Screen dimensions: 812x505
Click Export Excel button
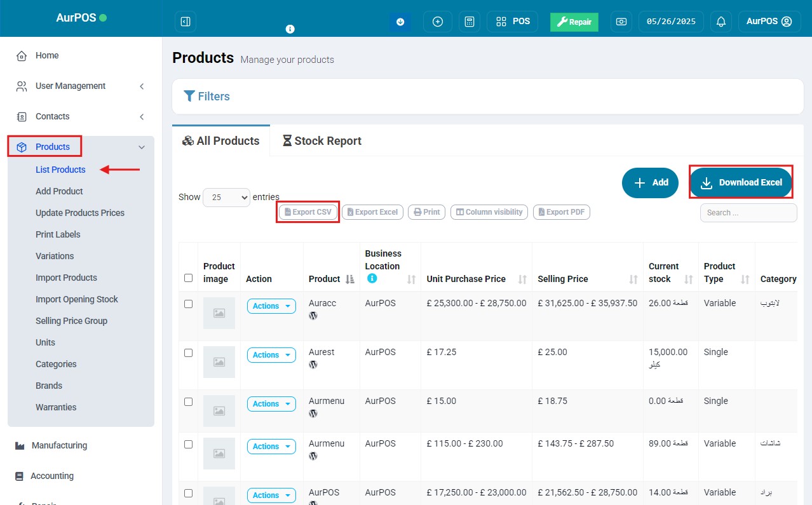[x=372, y=212]
